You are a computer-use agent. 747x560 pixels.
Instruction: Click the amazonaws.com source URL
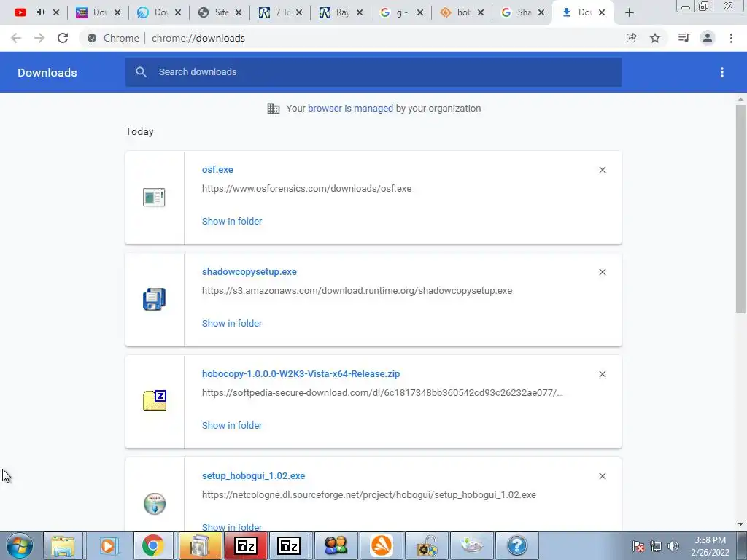(357, 290)
